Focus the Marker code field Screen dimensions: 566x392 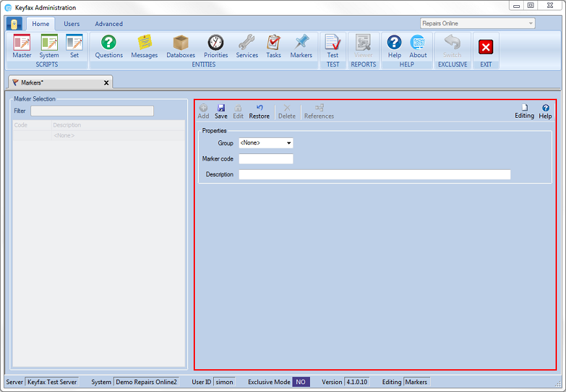click(266, 159)
